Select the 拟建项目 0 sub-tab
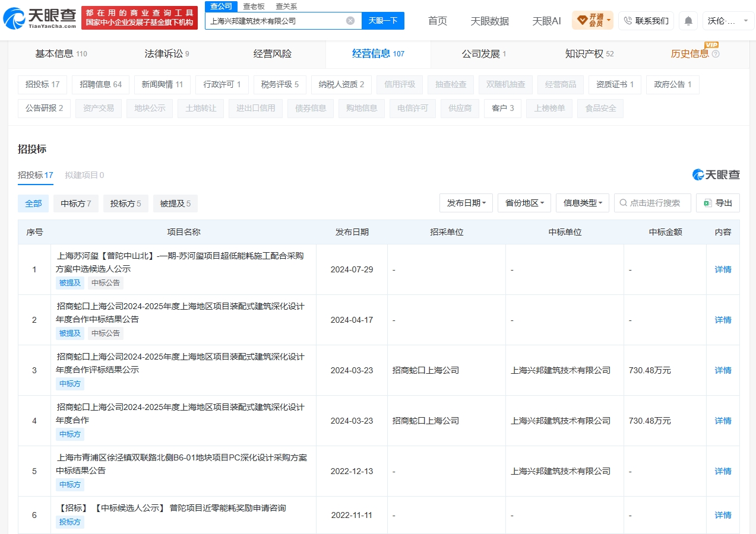This screenshot has width=756, height=534. [84, 175]
